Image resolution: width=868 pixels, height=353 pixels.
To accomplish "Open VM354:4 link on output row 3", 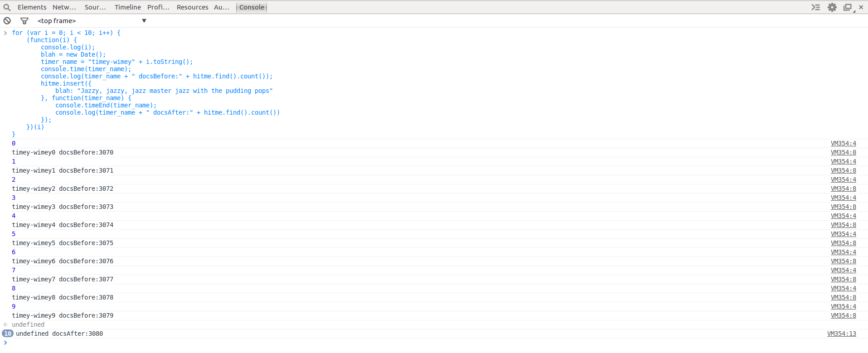I will pos(843,198).
